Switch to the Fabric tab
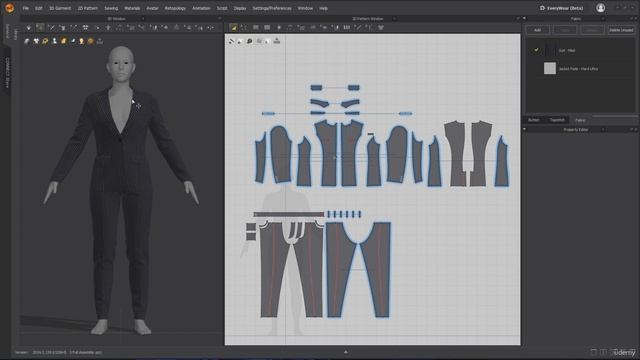Viewport: 640px width, 360px height. click(x=580, y=120)
